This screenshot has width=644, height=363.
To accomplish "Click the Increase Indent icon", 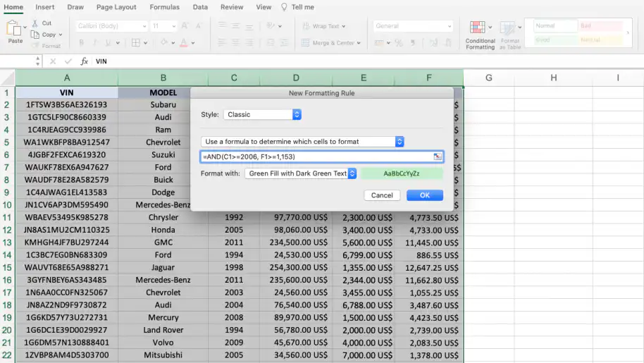I will pyautogui.click(x=284, y=42).
